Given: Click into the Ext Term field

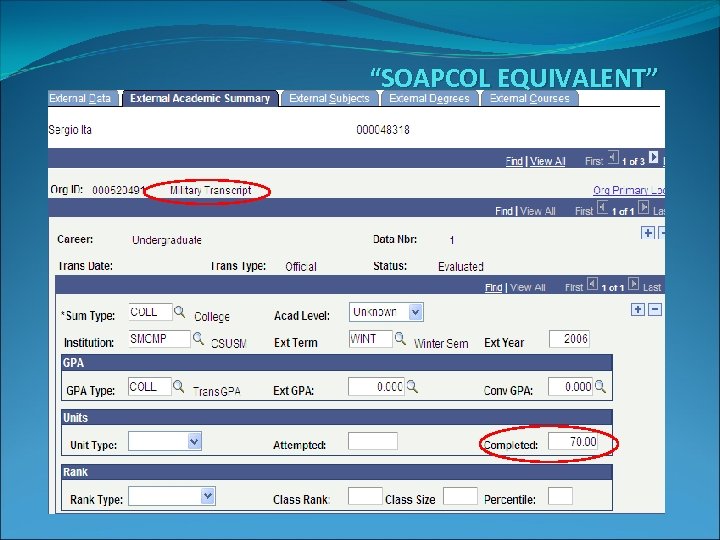Looking at the screenshot, I should 371,339.
